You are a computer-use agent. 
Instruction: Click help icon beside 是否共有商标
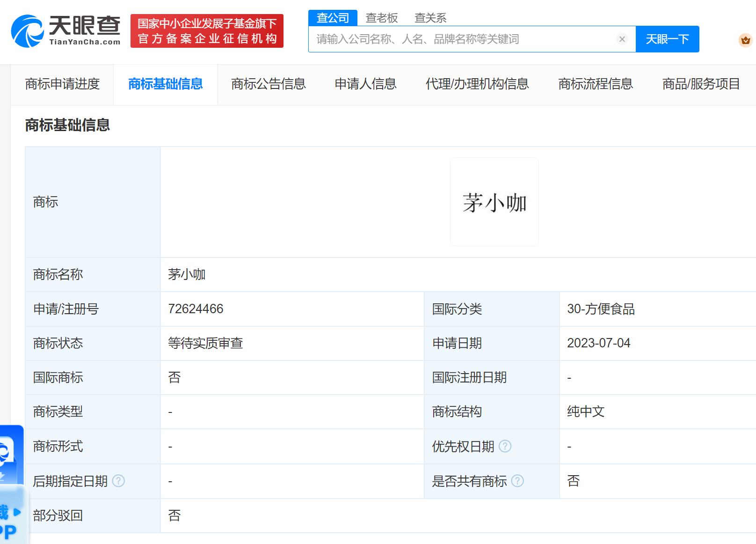517,481
